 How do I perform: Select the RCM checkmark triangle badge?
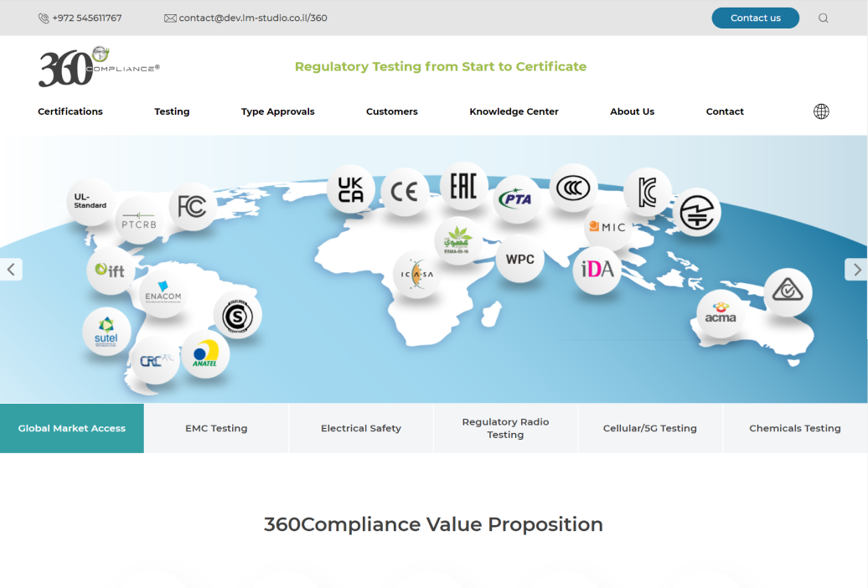click(x=788, y=291)
